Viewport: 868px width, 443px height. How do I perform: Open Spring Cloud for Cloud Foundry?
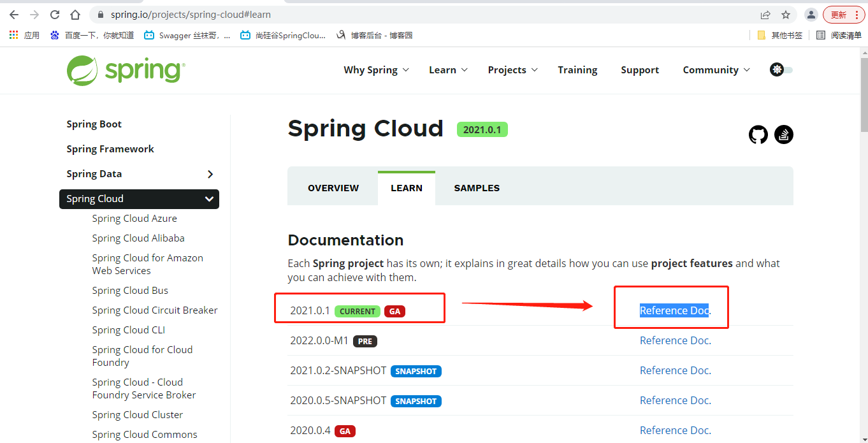coord(142,356)
